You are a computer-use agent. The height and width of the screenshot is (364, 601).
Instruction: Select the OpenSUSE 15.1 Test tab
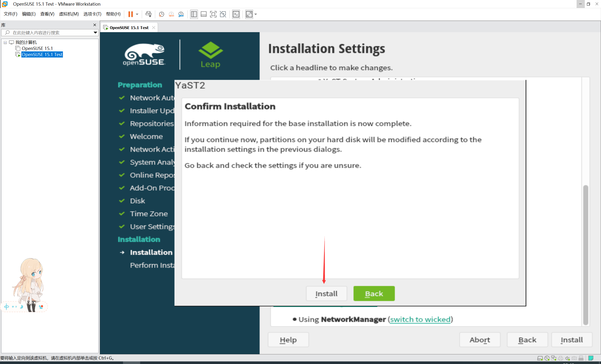tap(129, 27)
